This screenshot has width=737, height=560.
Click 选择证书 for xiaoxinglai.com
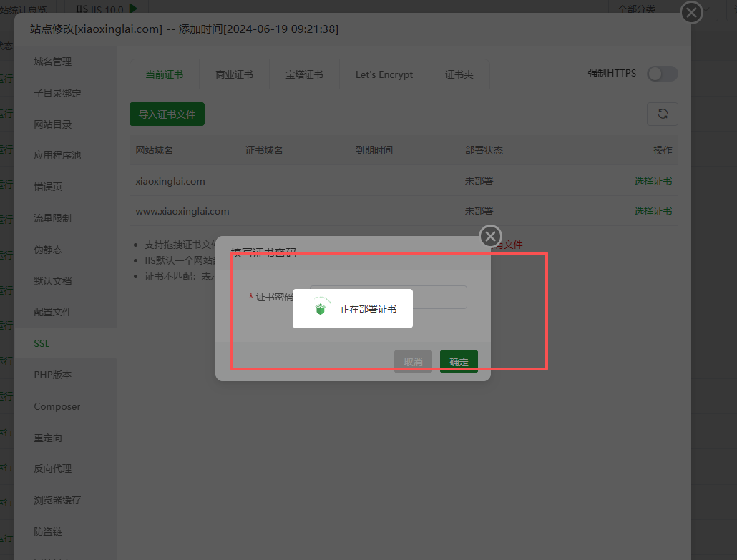653,181
